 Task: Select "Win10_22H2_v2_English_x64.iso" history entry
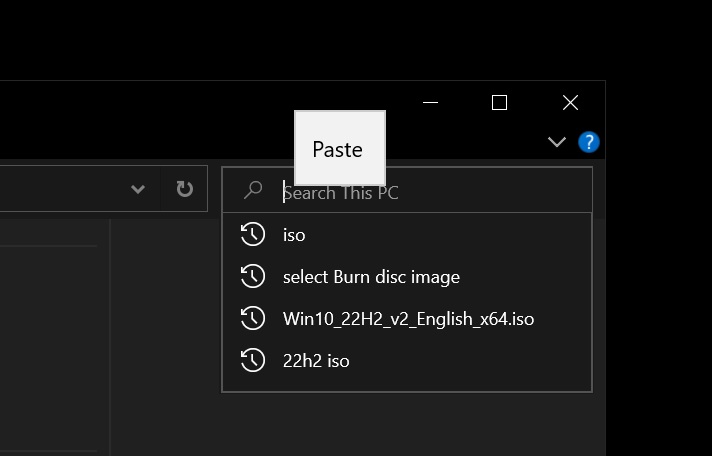pyautogui.click(x=407, y=319)
